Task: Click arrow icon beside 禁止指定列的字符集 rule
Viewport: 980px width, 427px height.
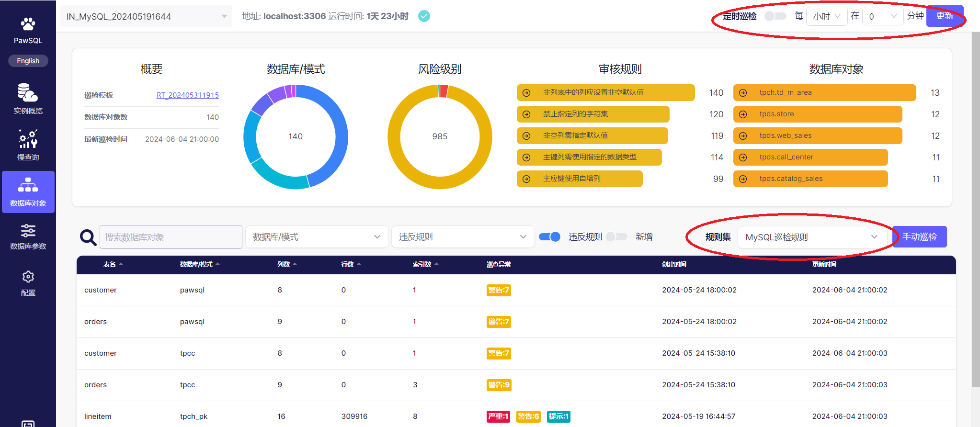Action: (x=526, y=114)
